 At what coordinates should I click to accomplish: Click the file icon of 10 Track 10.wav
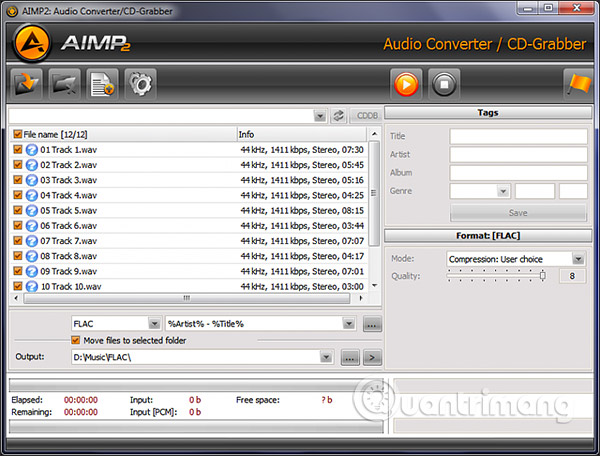(x=32, y=286)
